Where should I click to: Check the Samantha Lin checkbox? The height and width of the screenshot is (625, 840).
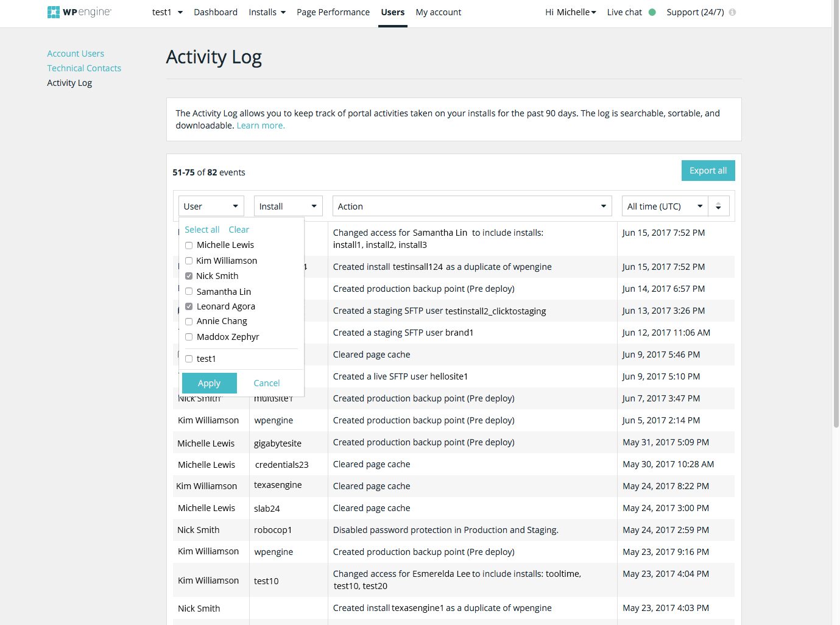pos(189,292)
